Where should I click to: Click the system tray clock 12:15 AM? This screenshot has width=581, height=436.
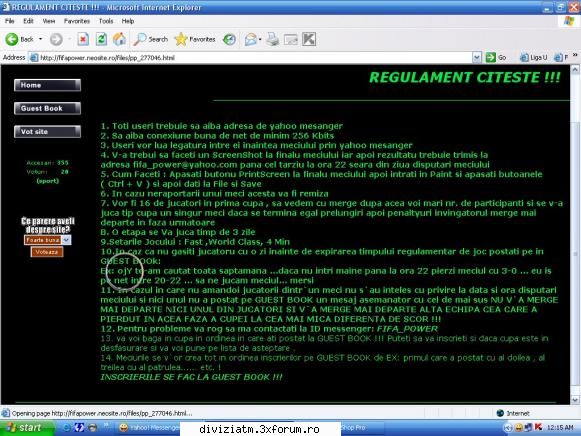(560, 428)
